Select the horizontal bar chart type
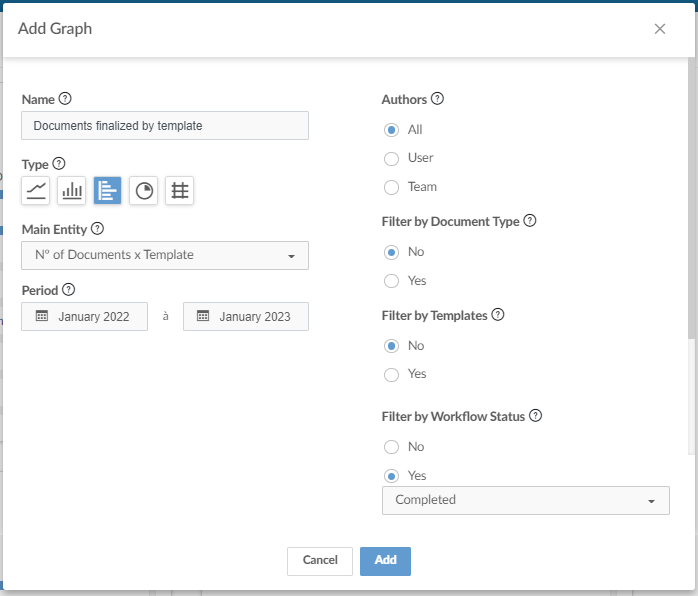The image size is (698, 596). [x=107, y=191]
